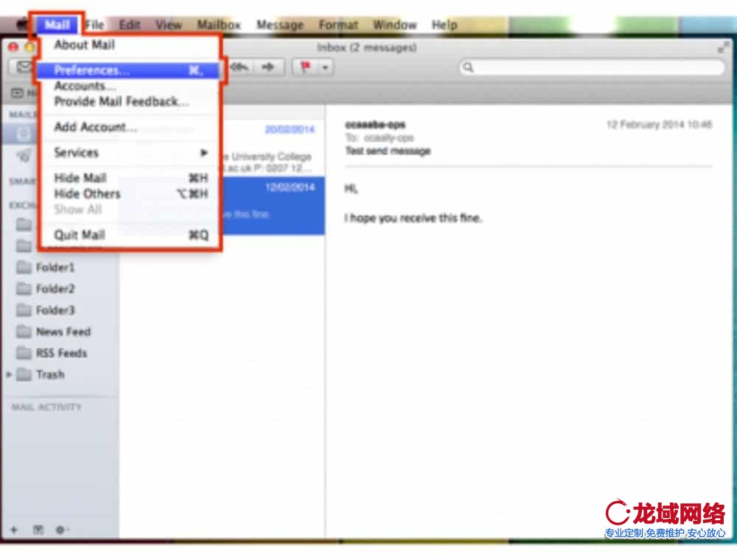Open the flag color dropdown arrow
Image resolution: width=737 pixels, height=560 pixels.
click(x=324, y=67)
